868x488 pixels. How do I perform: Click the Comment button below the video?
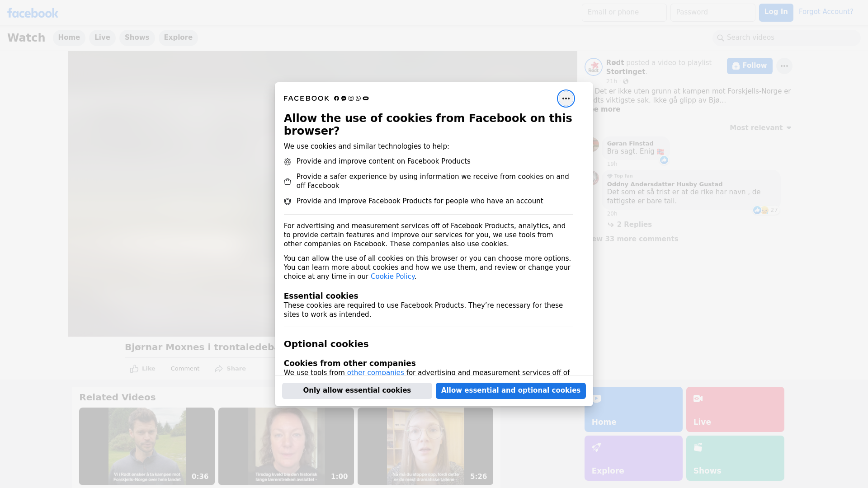click(185, 369)
